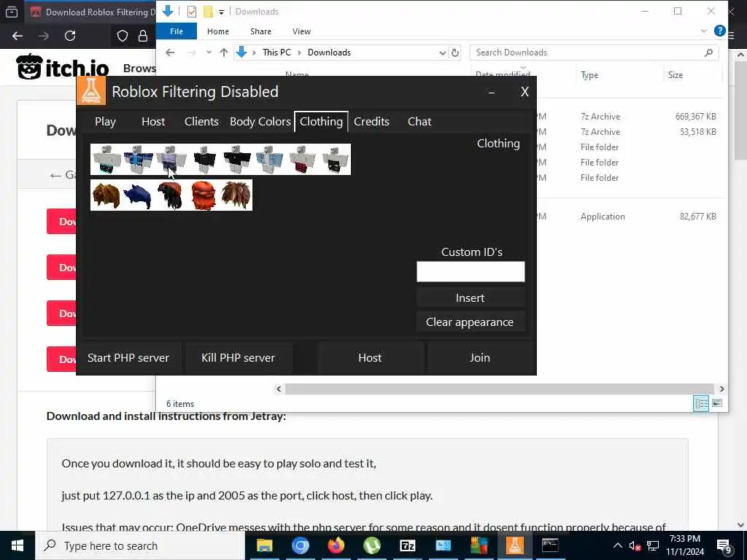Choose the spiky brown hair accessory
The width and height of the screenshot is (747, 560).
[x=236, y=195]
